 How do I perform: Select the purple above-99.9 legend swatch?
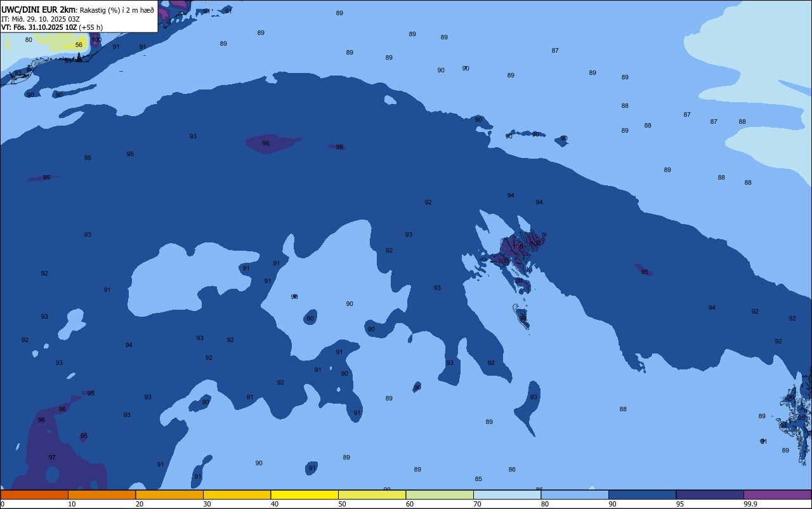click(x=777, y=494)
